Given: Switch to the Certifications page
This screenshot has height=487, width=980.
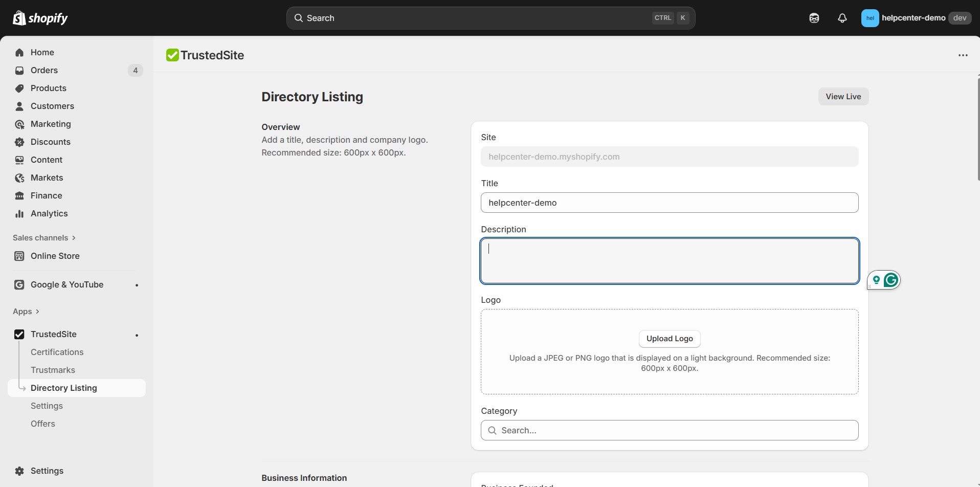Looking at the screenshot, I should point(57,352).
